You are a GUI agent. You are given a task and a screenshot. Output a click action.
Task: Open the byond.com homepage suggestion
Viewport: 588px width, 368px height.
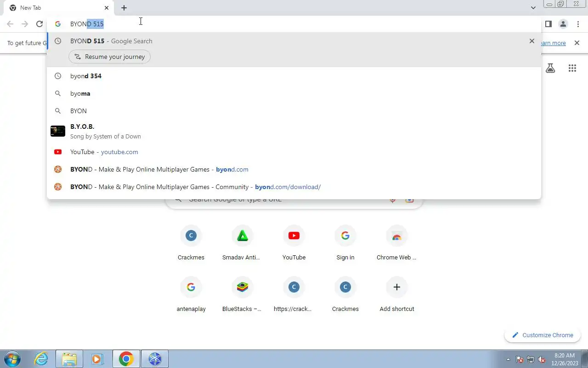294,169
